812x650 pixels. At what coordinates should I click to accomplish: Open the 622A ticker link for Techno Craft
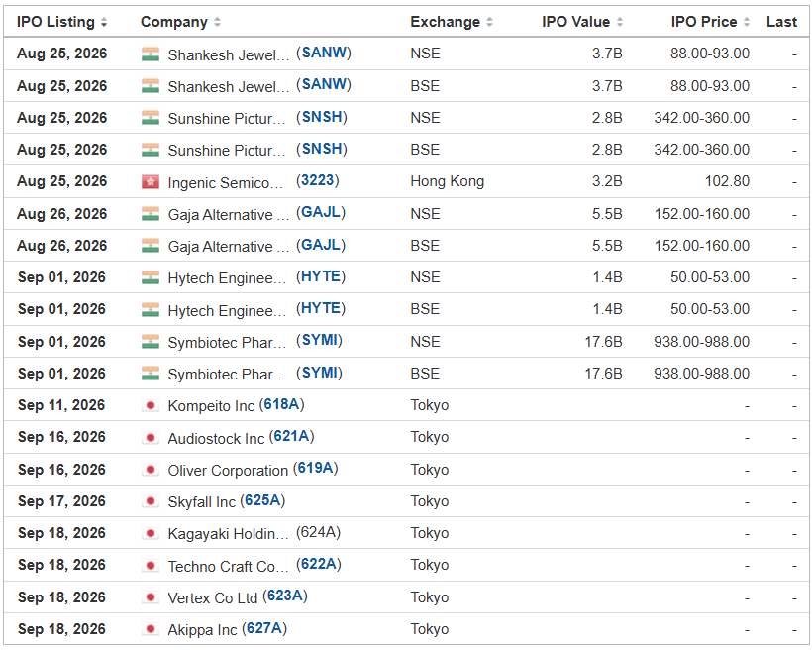(x=319, y=564)
